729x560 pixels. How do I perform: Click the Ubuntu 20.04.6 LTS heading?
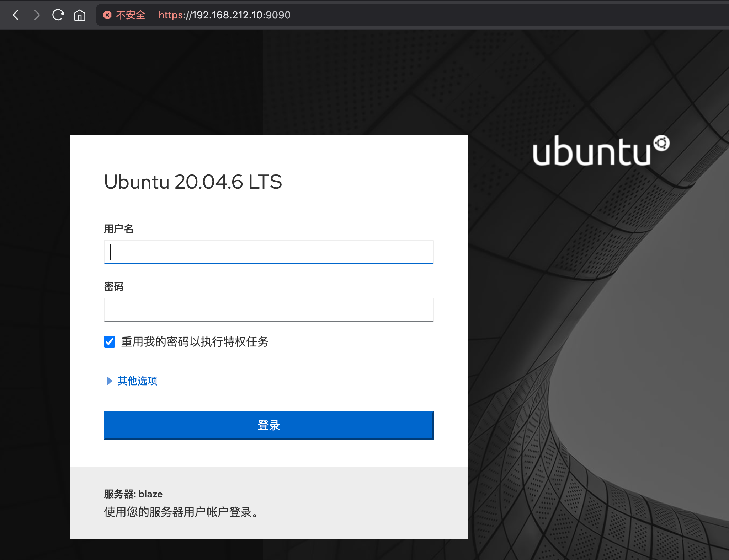(x=193, y=182)
